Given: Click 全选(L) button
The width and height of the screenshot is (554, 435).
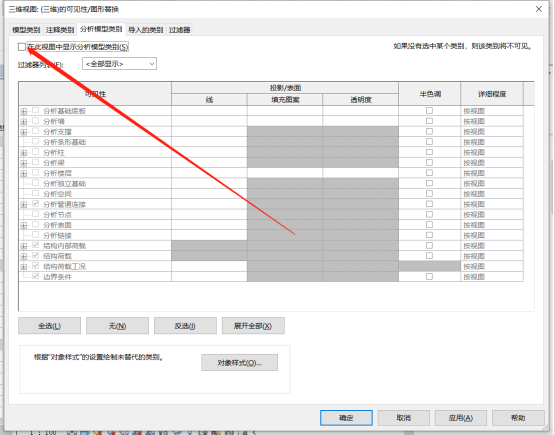Looking at the screenshot, I should tap(49, 326).
